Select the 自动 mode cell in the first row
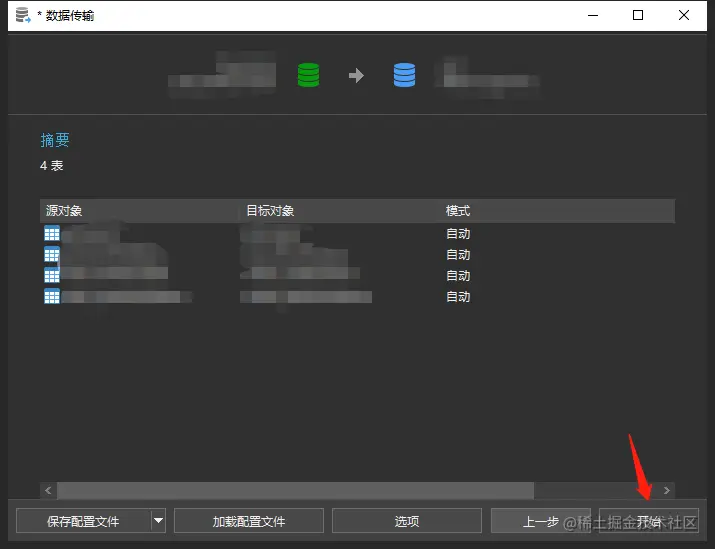Screen dimensions: 715x549 point(458,233)
